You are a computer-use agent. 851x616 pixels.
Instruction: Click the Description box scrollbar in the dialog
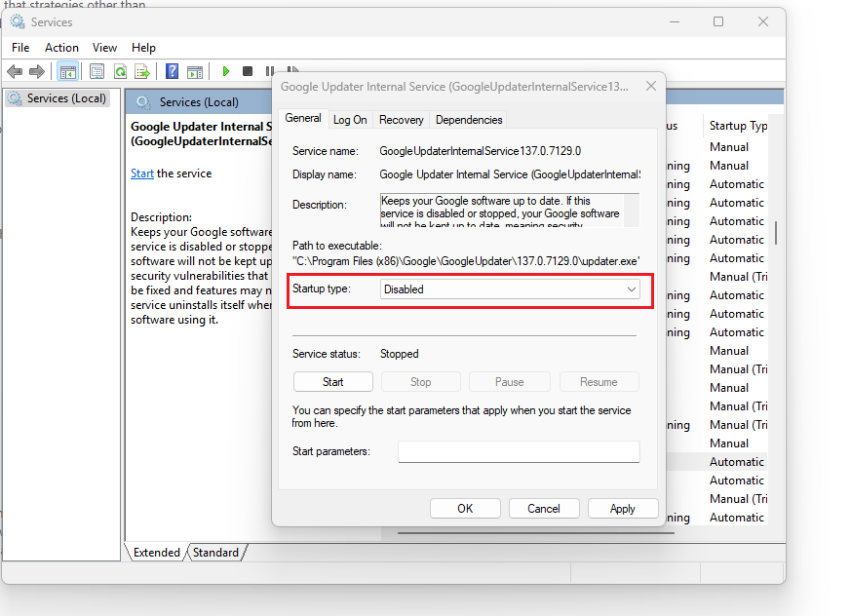[x=632, y=210]
